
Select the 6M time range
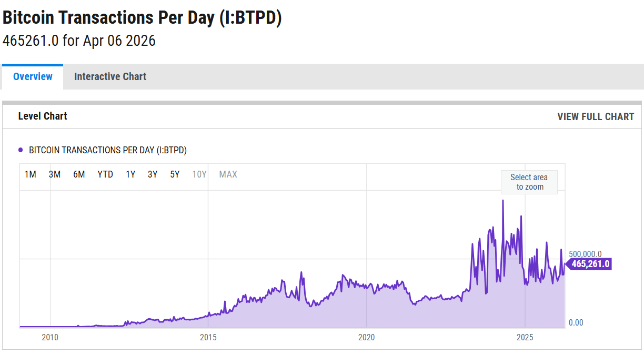coord(79,174)
